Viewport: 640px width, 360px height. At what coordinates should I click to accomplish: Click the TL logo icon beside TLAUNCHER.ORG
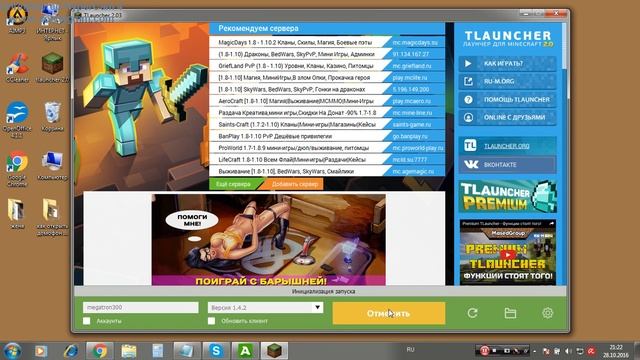tap(470, 146)
